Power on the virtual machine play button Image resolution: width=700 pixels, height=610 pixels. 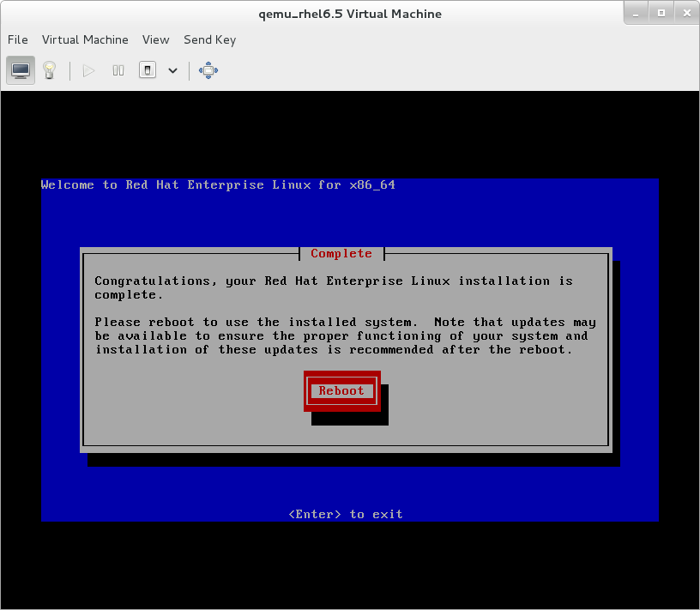[x=88, y=70]
